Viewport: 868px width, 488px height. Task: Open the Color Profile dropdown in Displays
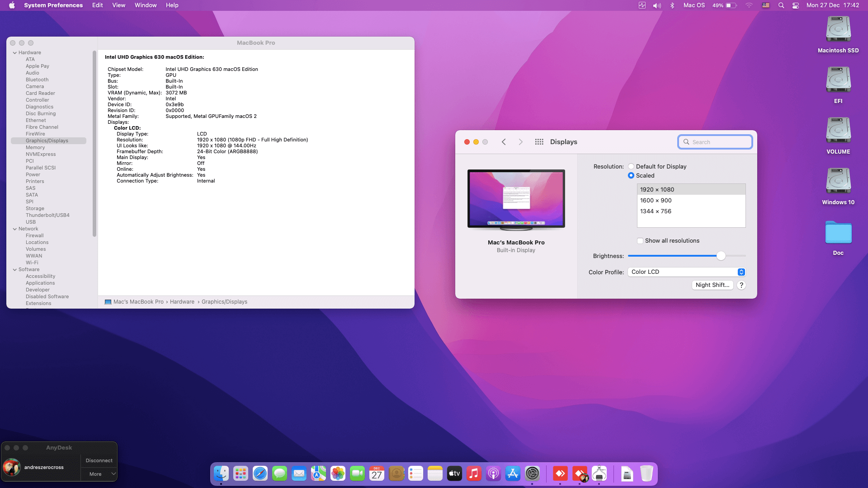click(741, 272)
